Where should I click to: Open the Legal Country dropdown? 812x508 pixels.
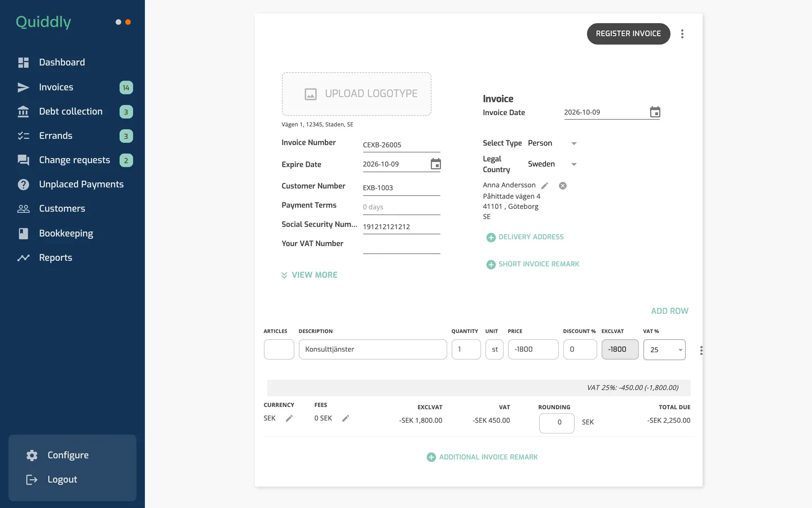click(552, 164)
